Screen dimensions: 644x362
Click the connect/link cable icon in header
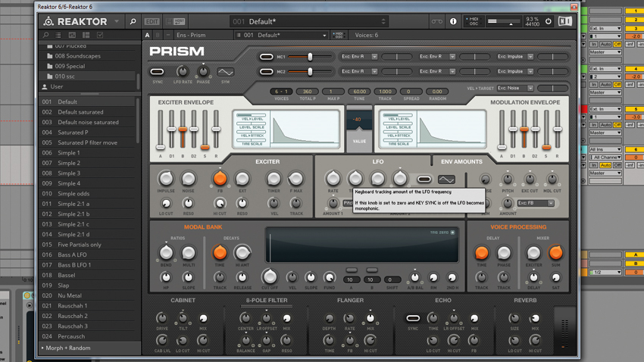[436, 21]
